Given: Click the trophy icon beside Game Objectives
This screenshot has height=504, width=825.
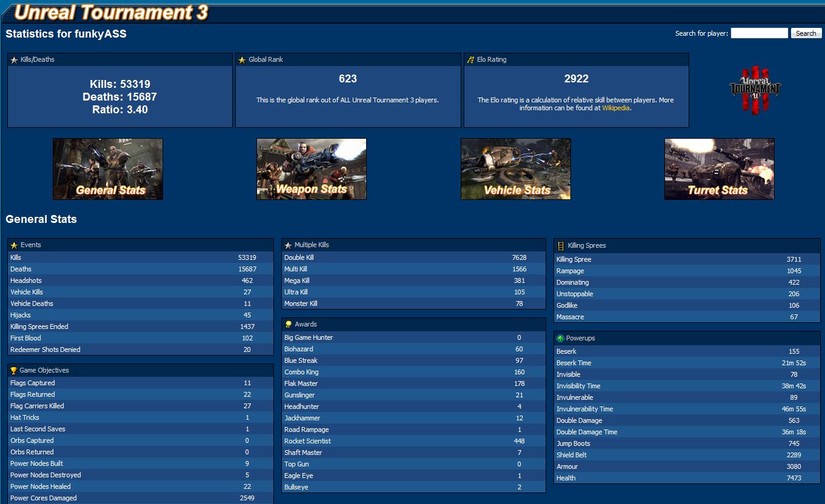Looking at the screenshot, I should [14, 370].
